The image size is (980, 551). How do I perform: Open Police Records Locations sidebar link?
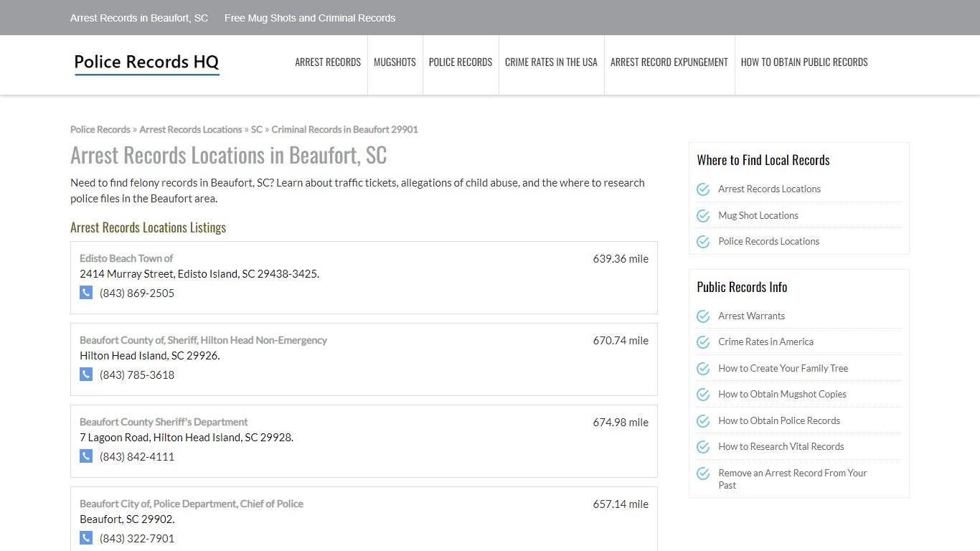768,242
